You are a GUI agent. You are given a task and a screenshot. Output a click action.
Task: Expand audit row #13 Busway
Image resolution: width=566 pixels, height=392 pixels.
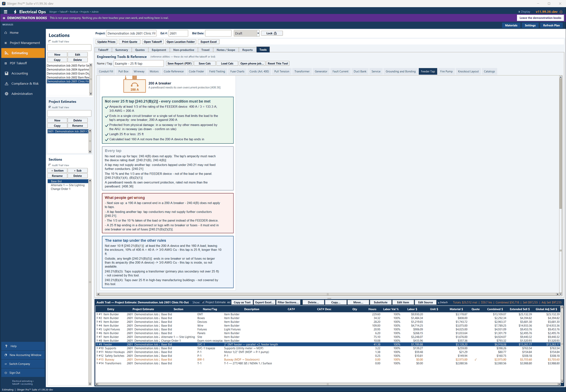click(x=97, y=360)
